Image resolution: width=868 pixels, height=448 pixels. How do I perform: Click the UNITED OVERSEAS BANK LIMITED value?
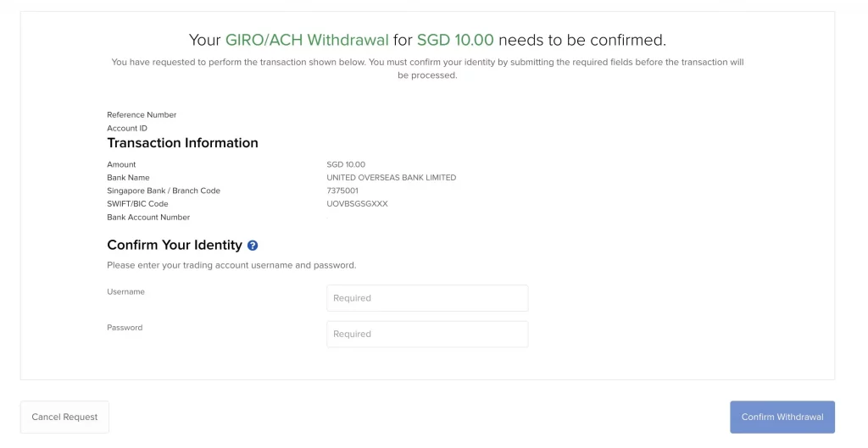click(x=391, y=178)
